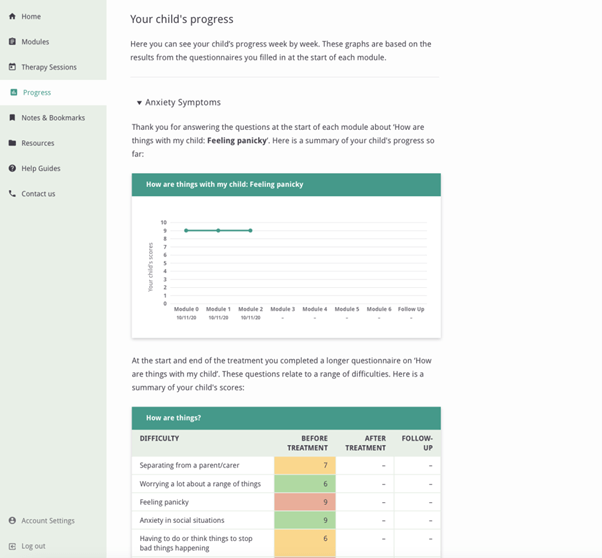Click the Module 2 data point on graph

point(250,230)
